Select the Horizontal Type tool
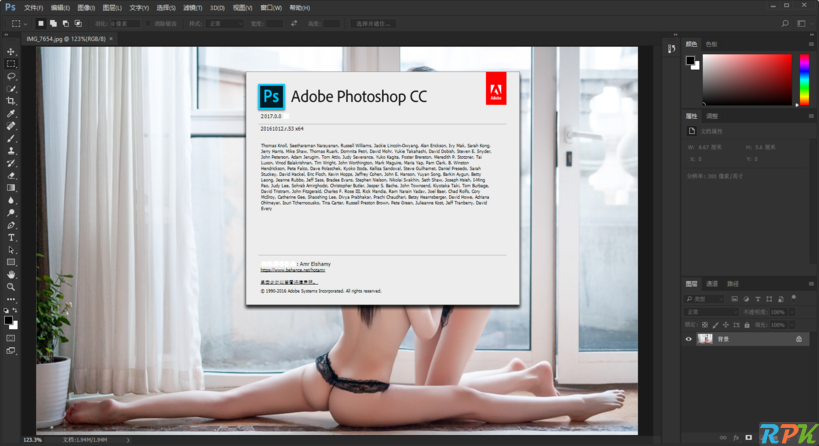The width and height of the screenshot is (819, 446). pyautogui.click(x=11, y=238)
